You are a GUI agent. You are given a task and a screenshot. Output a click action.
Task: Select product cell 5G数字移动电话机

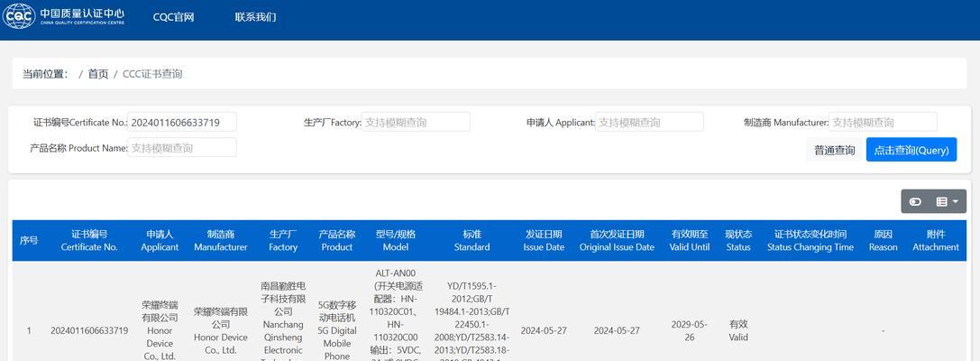(x=337, y=330)
